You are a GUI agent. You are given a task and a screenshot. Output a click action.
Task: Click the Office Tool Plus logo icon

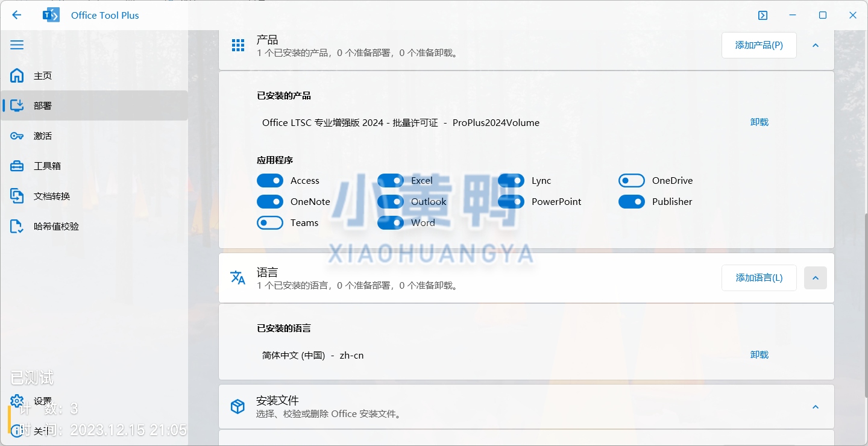click(x=51, y=15)
